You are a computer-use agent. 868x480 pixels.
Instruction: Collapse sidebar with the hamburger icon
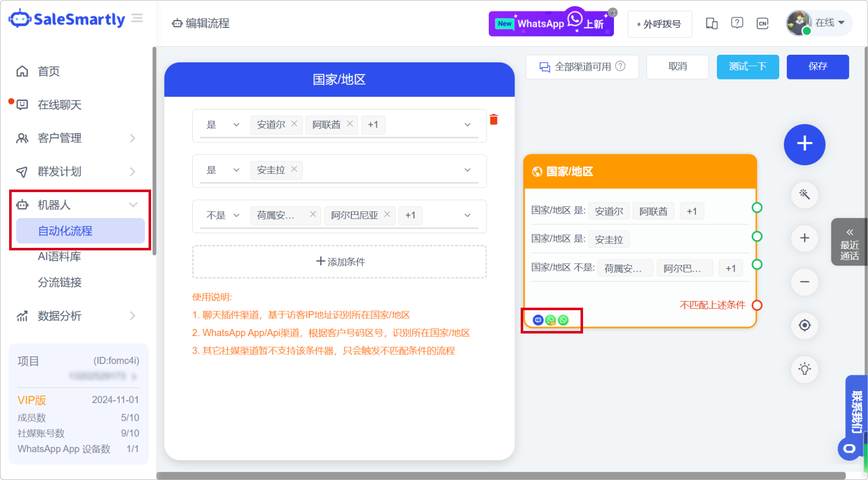(x=137, y=19)
